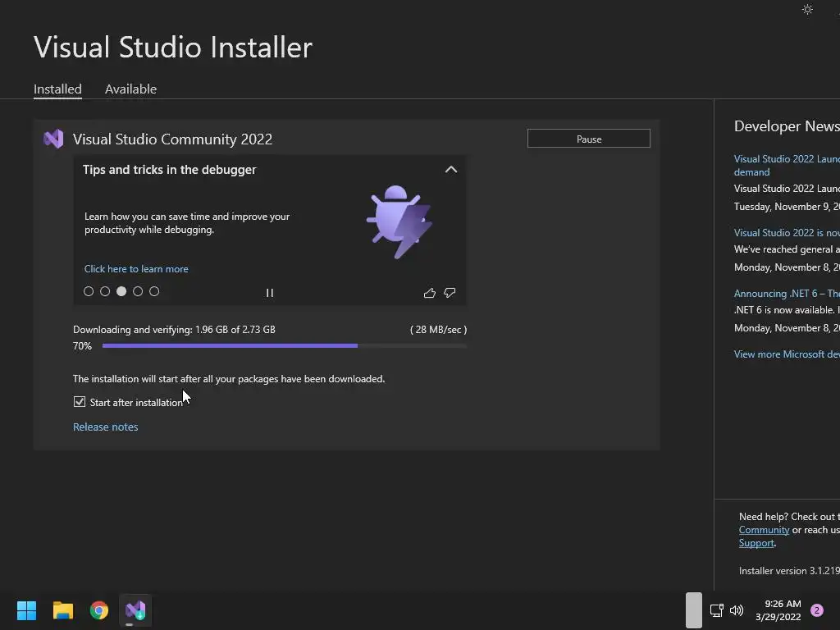Viewport: 840px width, 630px height.
Task: Open the Community help link
Action: coord(764,530)
